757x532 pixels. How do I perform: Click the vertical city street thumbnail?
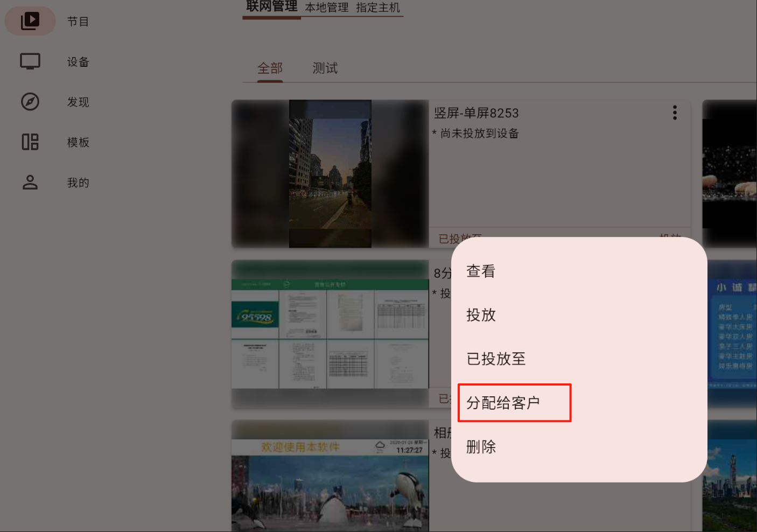point(330,173)
